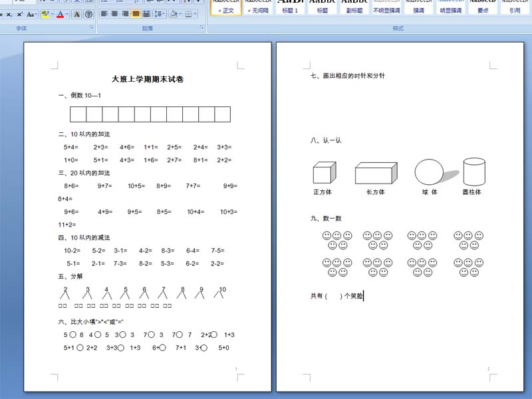Apply distributed alignment
The width and height of the screenshot is (532, 399).
[x=146, y=14]
